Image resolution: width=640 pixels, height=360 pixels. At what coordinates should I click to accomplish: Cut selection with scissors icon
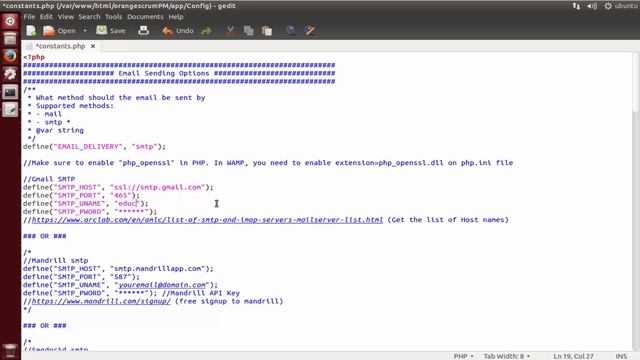point(230,31)
